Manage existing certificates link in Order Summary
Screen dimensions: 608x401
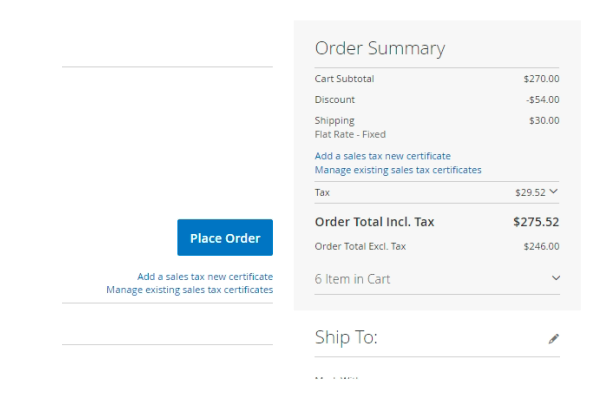click(397, 170)
